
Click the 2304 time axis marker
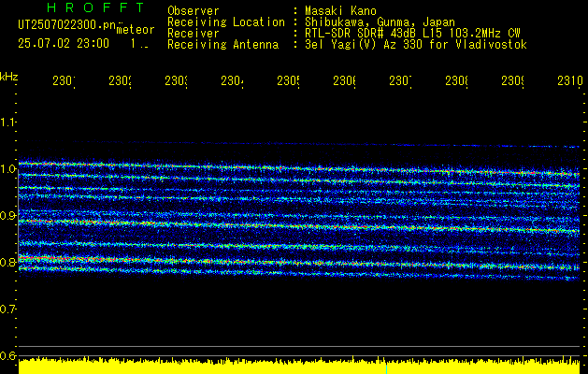pyautogui.click(x=232, y=80)
